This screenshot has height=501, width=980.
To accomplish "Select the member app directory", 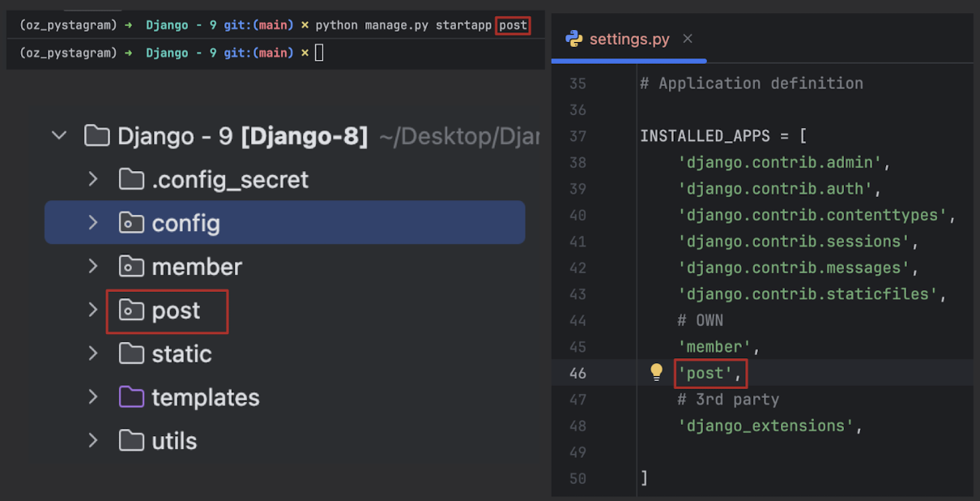I will [x=285, y=266].
